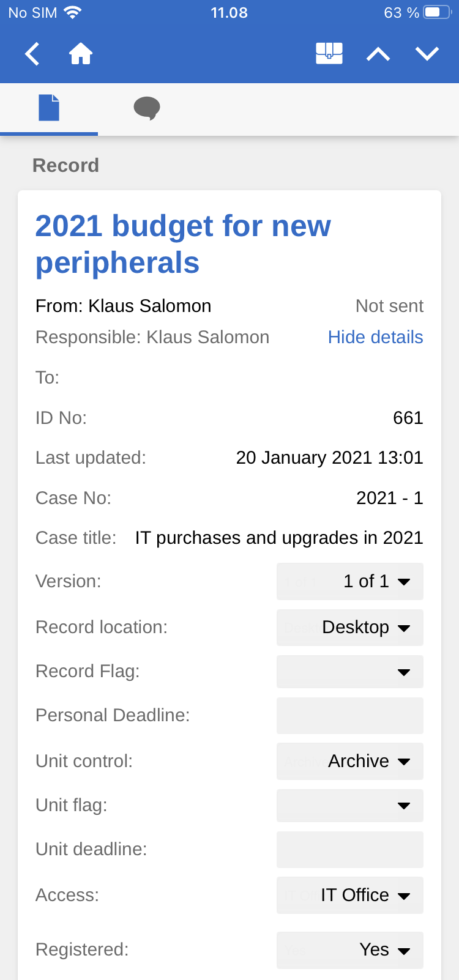459x980 pixels.
Task: Navigate to previous record with up chevron
Action: tap(378, 54)
